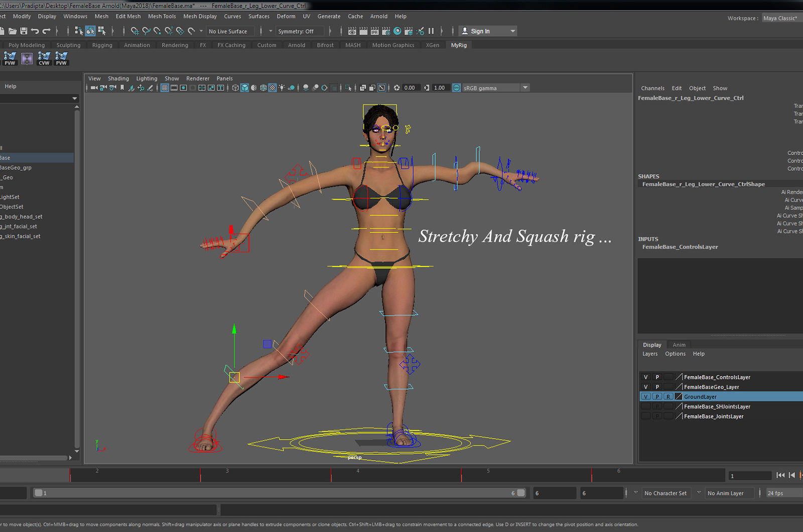Save the scene using the floppy disk icon
The width and height of the screenshot is (803, 532).
(x=24, y=31)
